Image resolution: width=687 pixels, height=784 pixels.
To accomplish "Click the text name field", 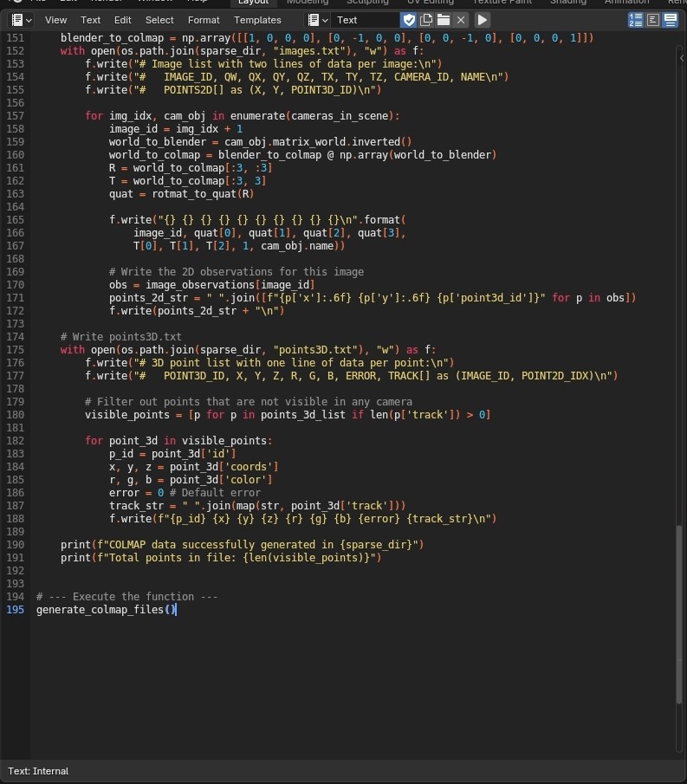I will point(366,20).
